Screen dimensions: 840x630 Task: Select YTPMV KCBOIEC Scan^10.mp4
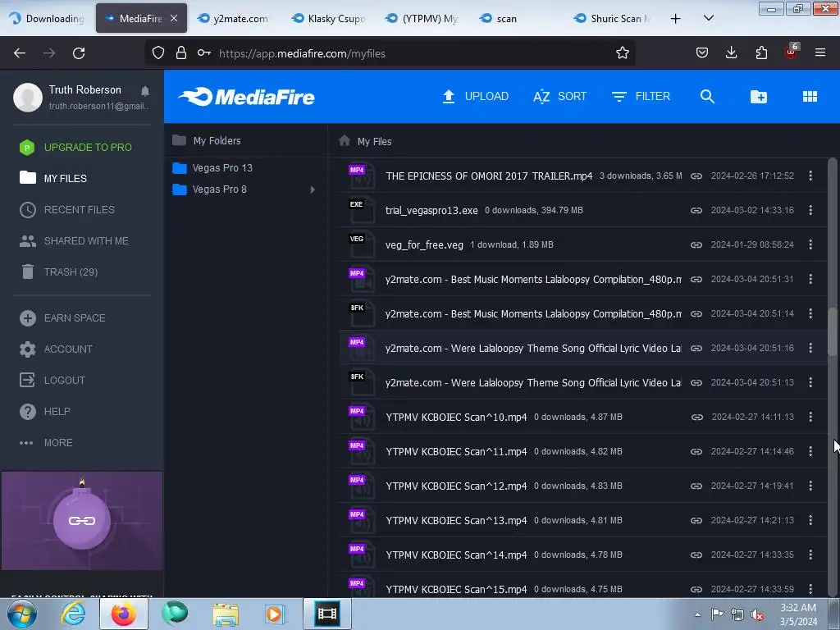coord(456,418)
